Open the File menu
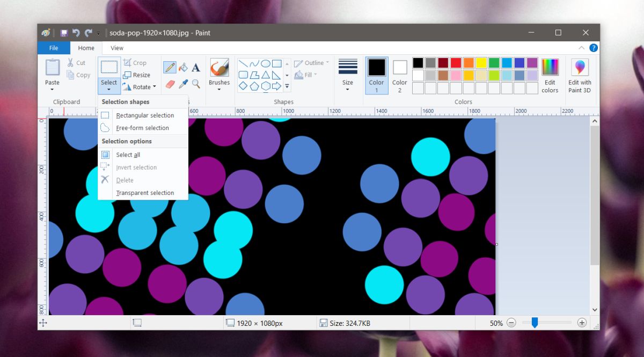This screenshot has height=357, width=644. [x=54, y=48]
